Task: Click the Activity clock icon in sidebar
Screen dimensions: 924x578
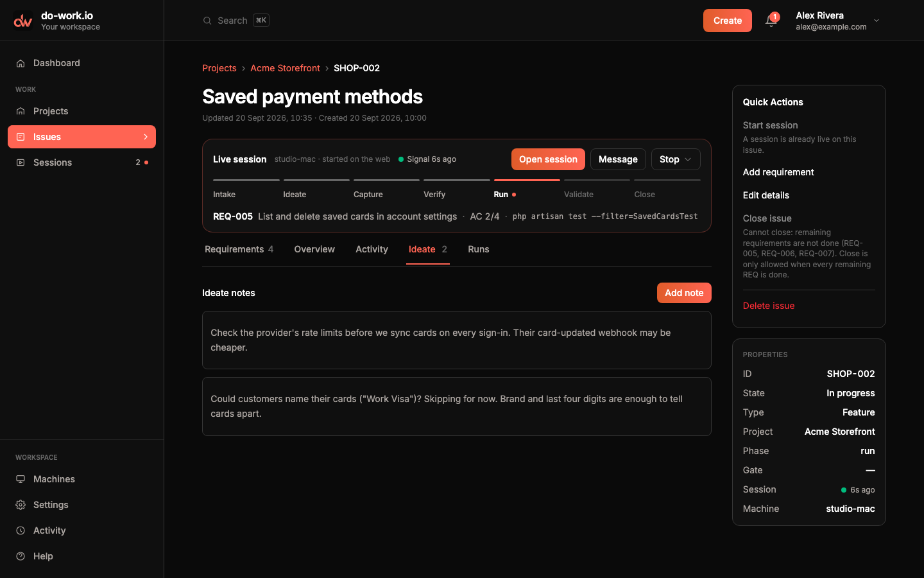Action: coord(21,530)
